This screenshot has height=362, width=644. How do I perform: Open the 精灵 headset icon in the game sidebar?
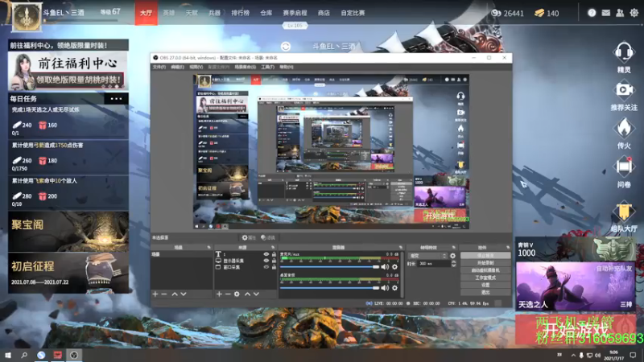[x=623, y=52]
